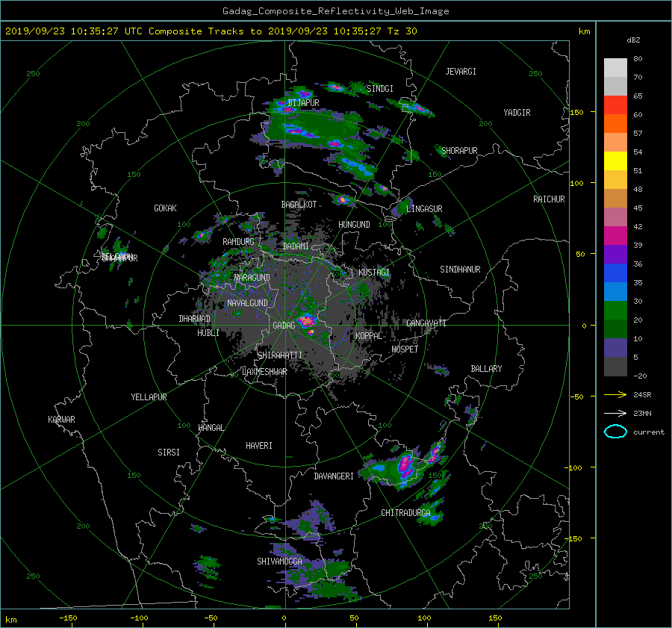Click the 24SR yellow arrow legend icon

[x=615, y=394]
